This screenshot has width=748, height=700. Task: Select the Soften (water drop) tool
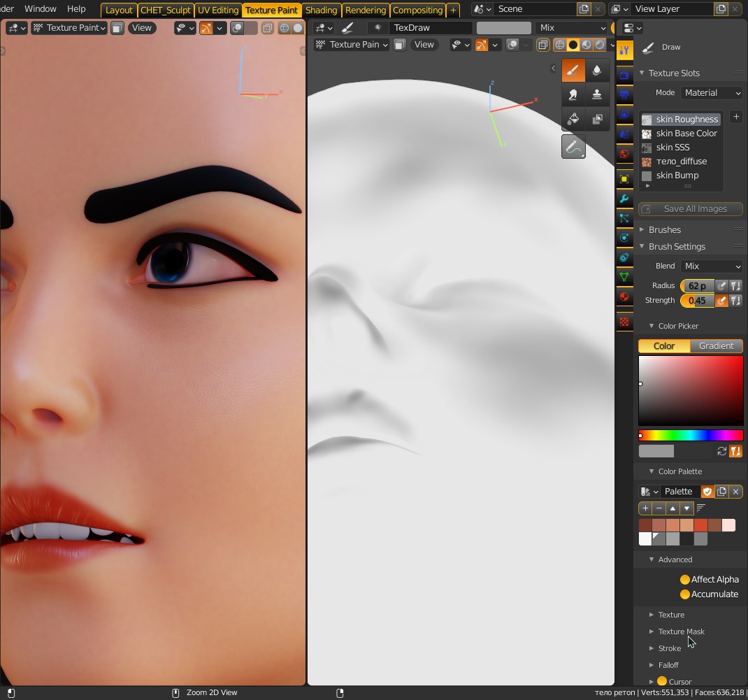point(597,71)
